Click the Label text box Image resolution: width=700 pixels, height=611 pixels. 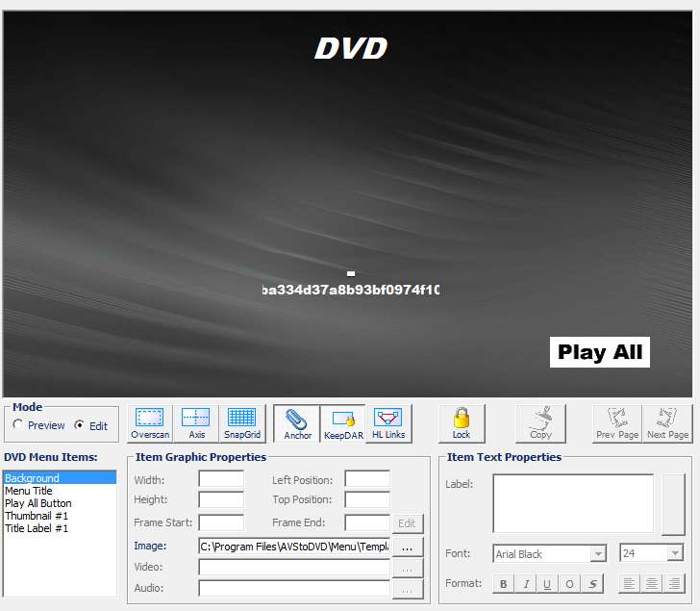[573, 503]
